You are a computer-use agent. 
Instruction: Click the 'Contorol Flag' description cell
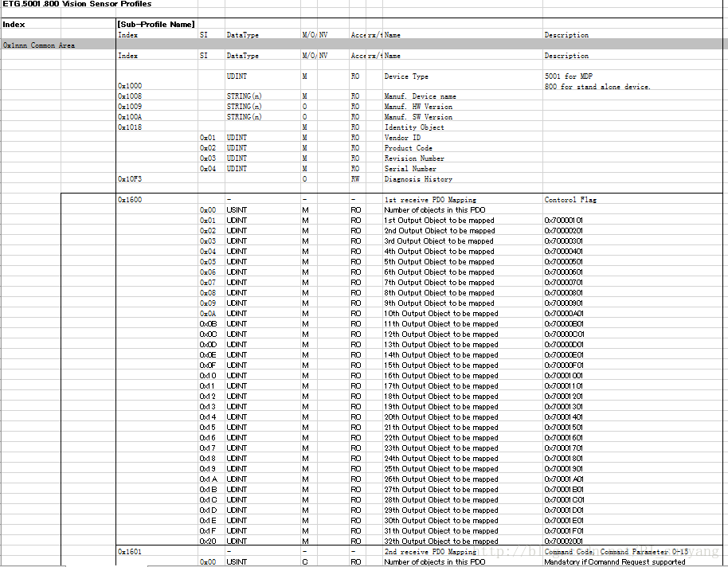pyautogui.click(x=570, y=200)
